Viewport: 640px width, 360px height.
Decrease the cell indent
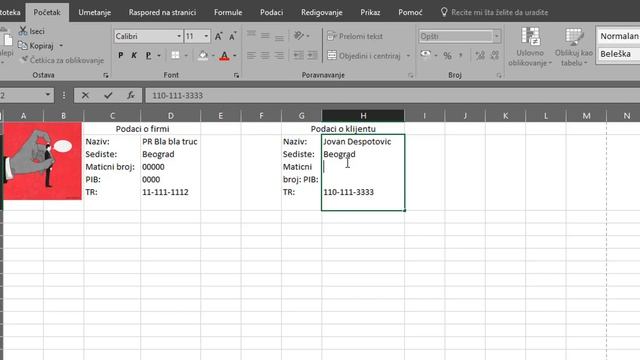tap(298, 55)
